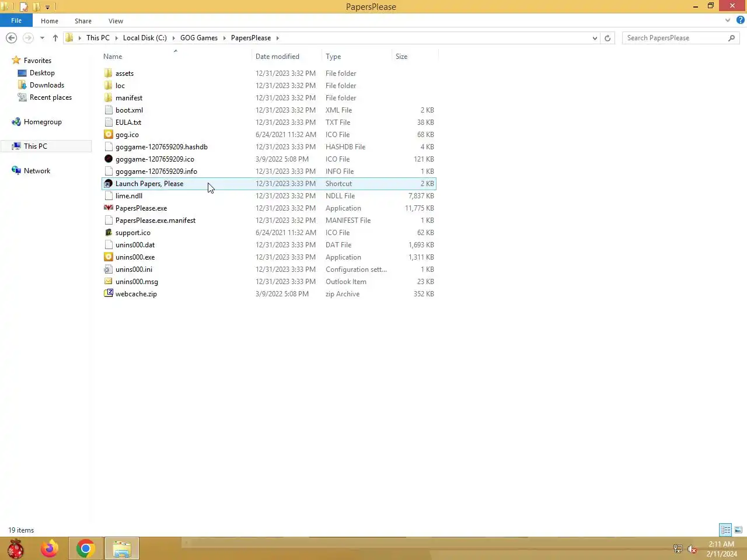Viewport: 747px width, 560px height.
Task: Select Downloads in the navigation pane
Action: tap(47, 85)
